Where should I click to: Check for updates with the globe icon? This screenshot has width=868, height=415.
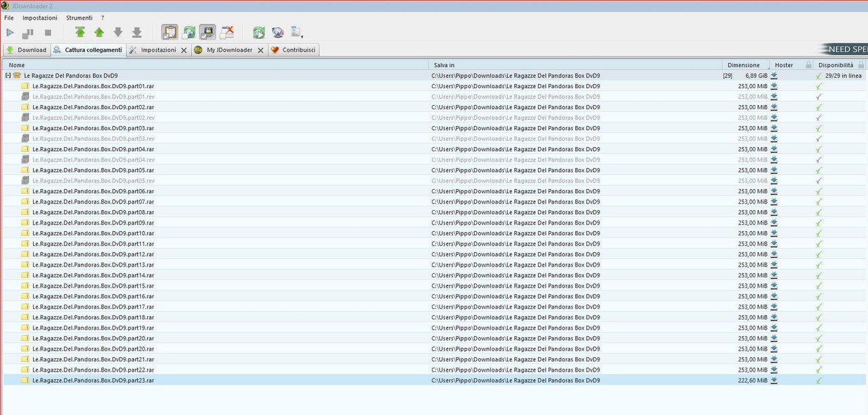277,33
